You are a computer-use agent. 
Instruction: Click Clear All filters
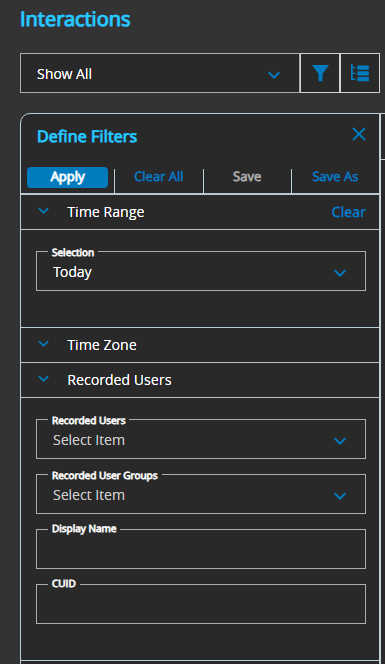(158, 177)
